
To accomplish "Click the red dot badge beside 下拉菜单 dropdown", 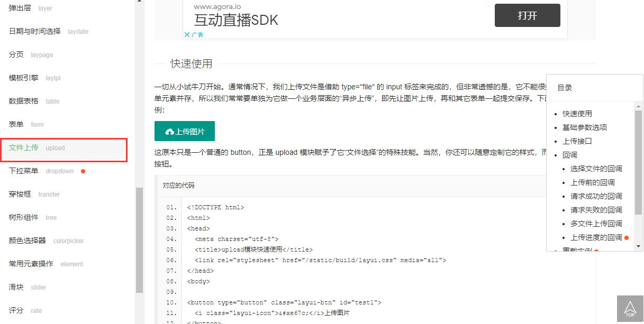I will tap(83, 171).
